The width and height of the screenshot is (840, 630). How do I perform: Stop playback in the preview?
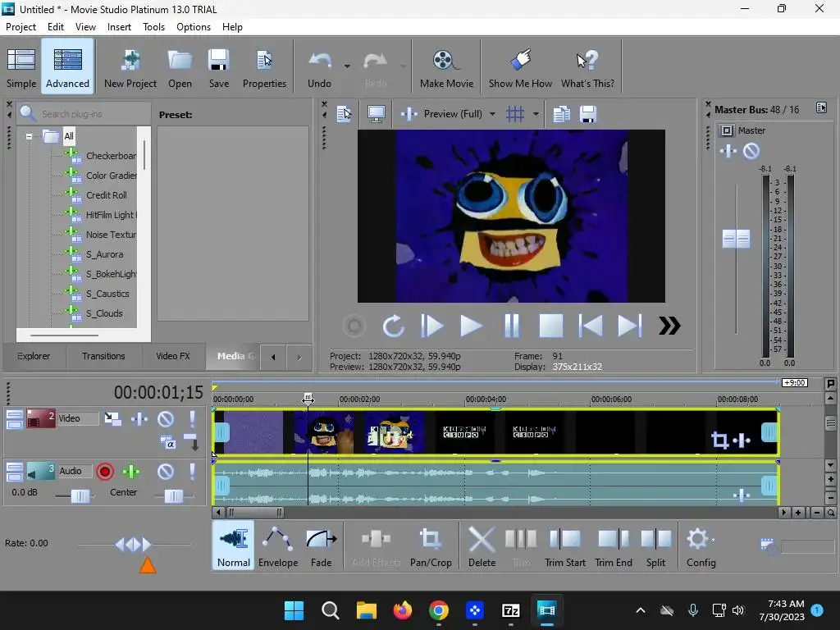click(x=550, y=326)
